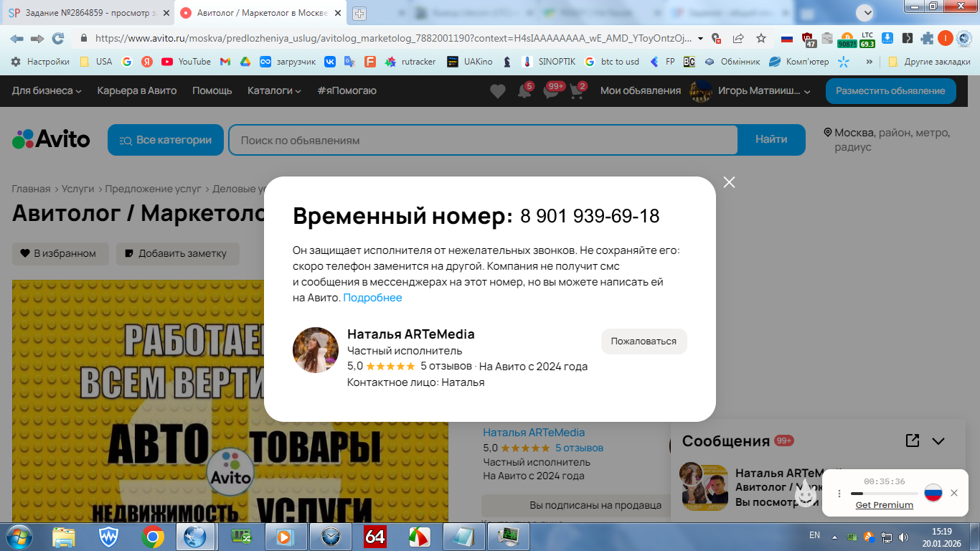Click the browser forward arrow
This screenshot has width=980, height=551.
point(37,38)
